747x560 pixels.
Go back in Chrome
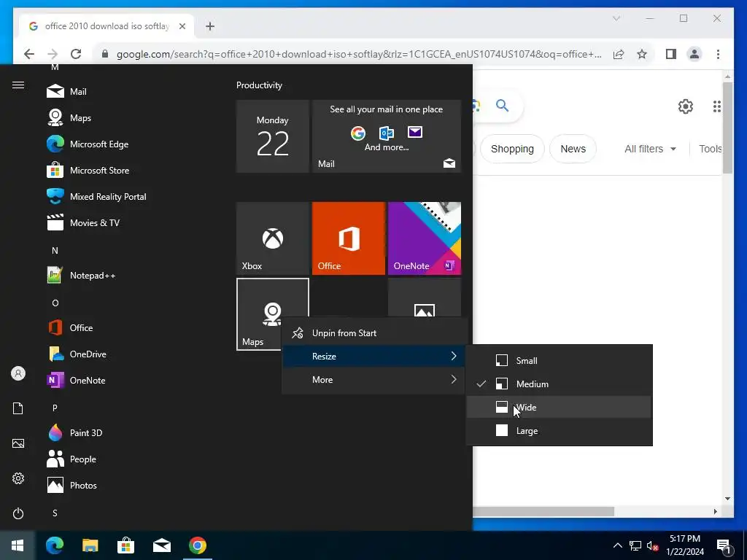pyautogui.click(x=29, y=54)
